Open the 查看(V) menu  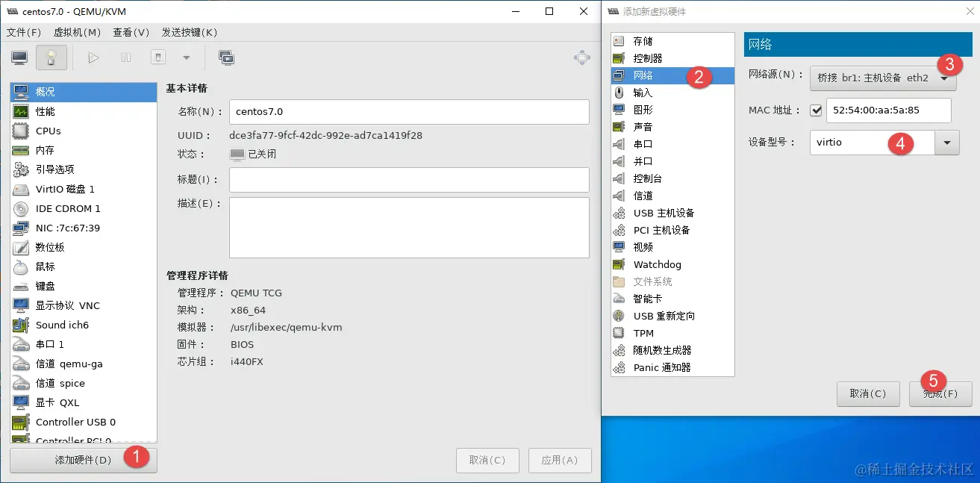(x=131, y=32)
